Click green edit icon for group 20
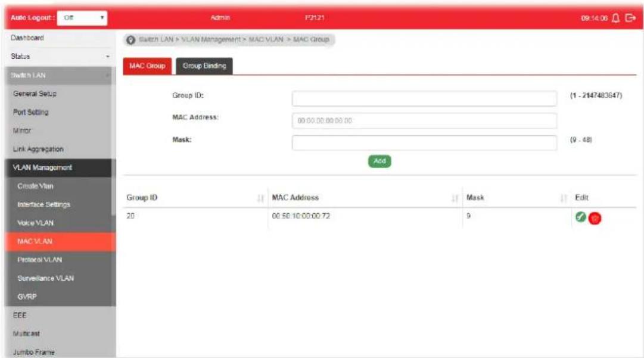The height and width of the screenshot is (358, 644). 580,217
